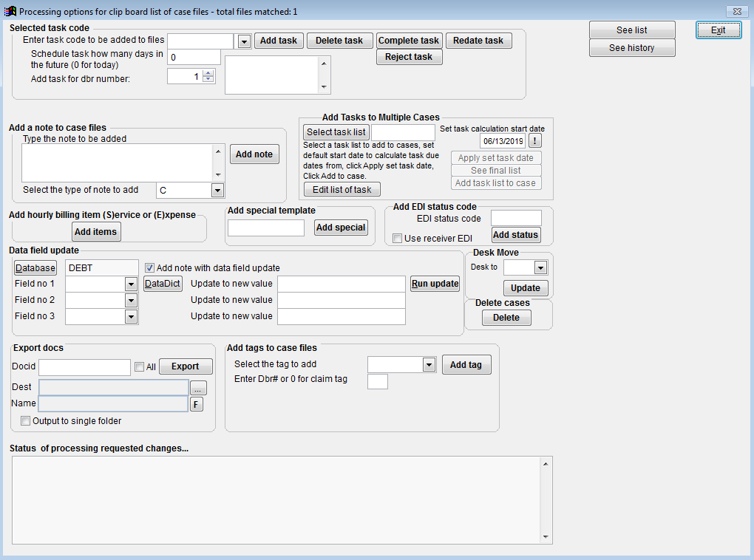Click the EDI status code input field
The width and height of the screenshot is (754, 560).
pyautogui.click(x=516, y=218)
